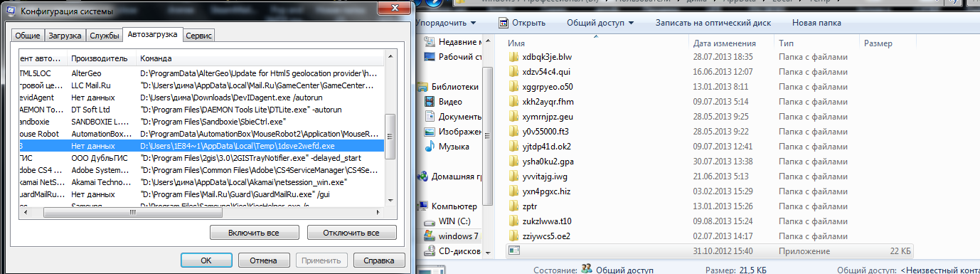The image size is (980, 274).
Task: Click the Компьютер icon in navigation pane
Action: coord(422,206)
